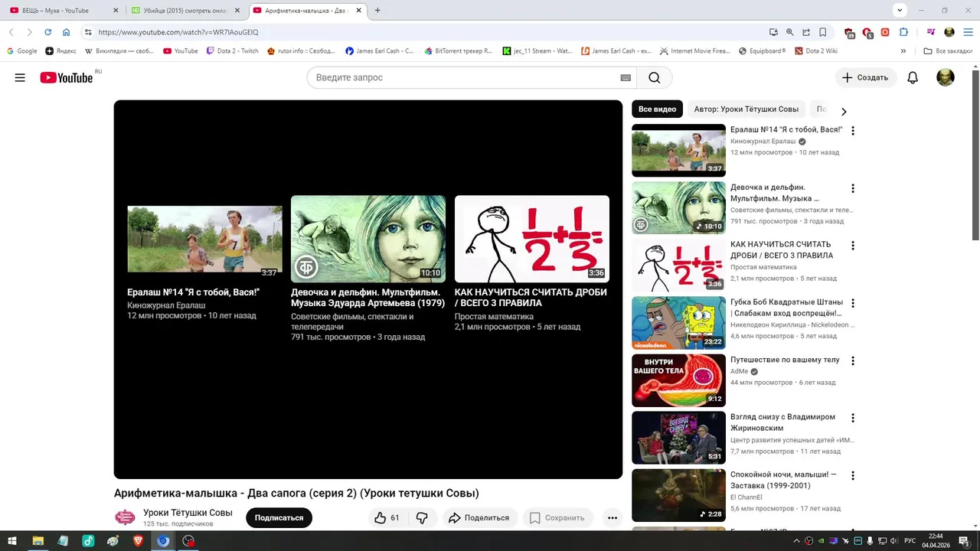Open the on-screen keyboard icon in search
Screen dimensions: 980x551
point(626,77)
